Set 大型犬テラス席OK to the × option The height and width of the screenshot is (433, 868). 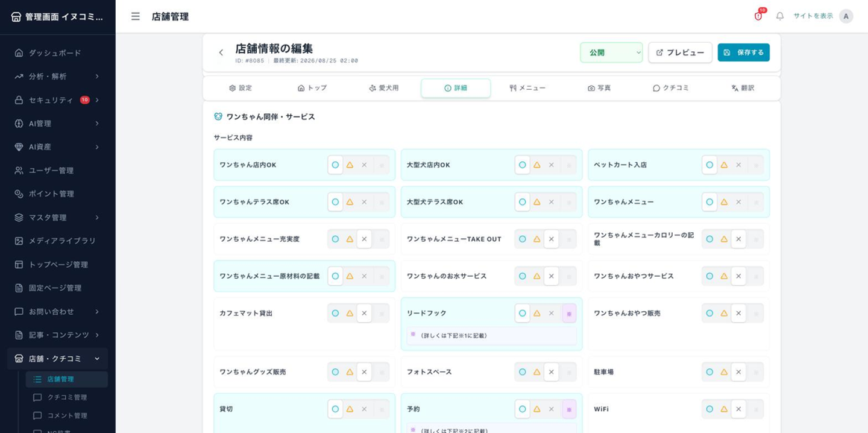pos(551,202)
